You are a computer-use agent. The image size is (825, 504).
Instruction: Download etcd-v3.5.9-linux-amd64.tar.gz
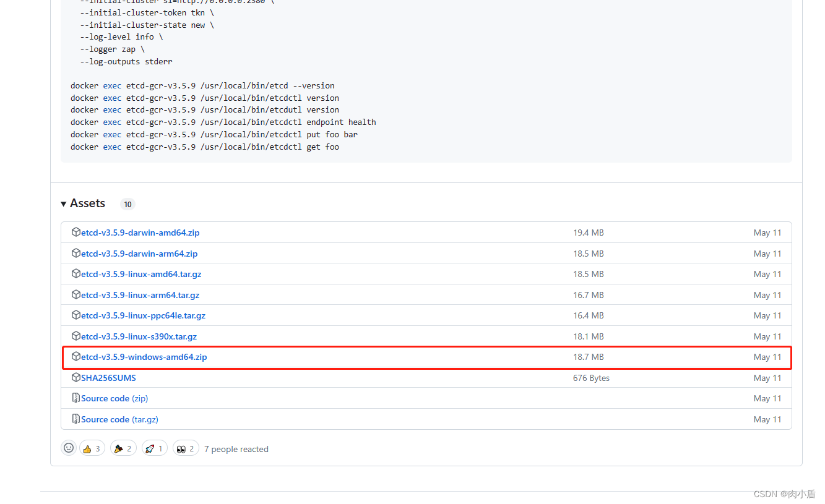coord(141,274)
